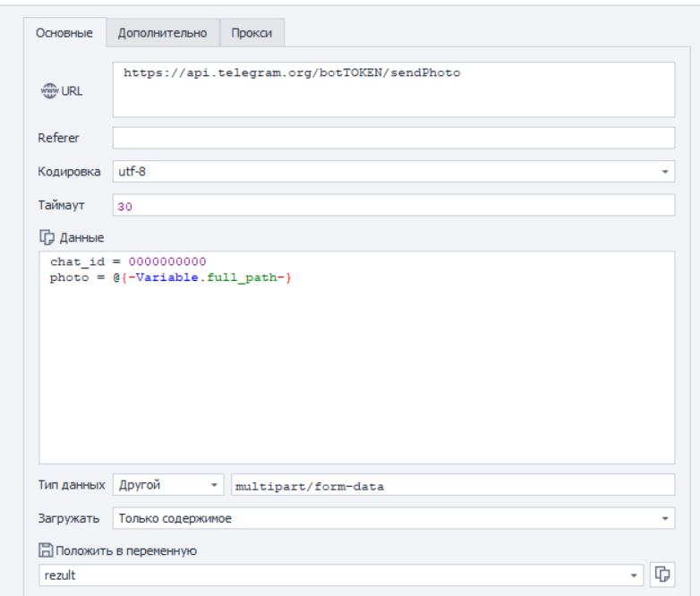Click the copy icon next to Данные
Image resolution: width=700 pixels, height=596 pixels.
[47, 238]
